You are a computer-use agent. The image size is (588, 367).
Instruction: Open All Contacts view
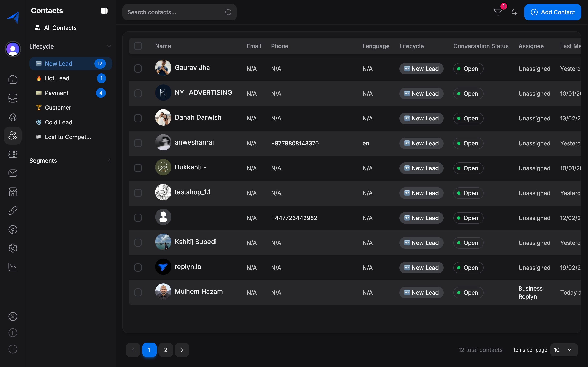(x=60, y=28)
